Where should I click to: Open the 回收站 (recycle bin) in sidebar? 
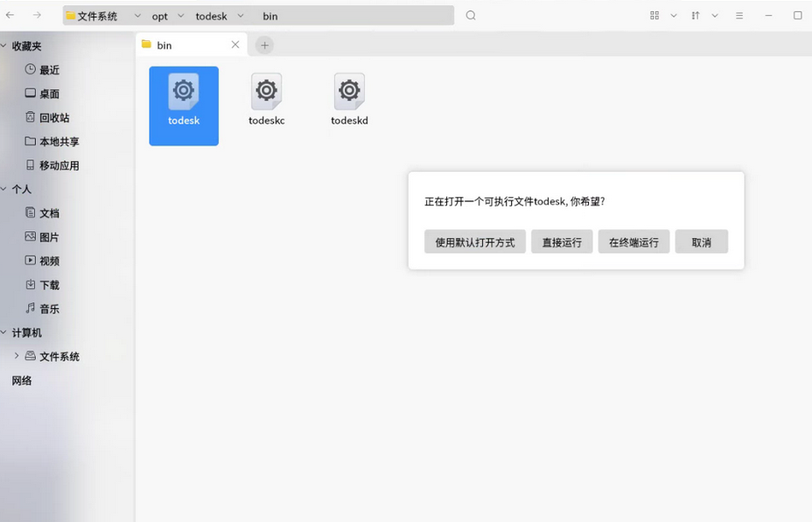coord(48,117)
